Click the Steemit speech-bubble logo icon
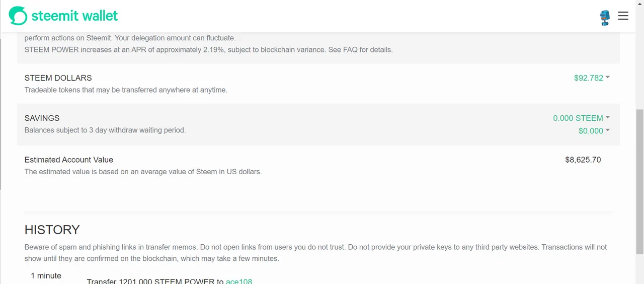The width and height of the screenshot is (644, 284). coord(18,16)
